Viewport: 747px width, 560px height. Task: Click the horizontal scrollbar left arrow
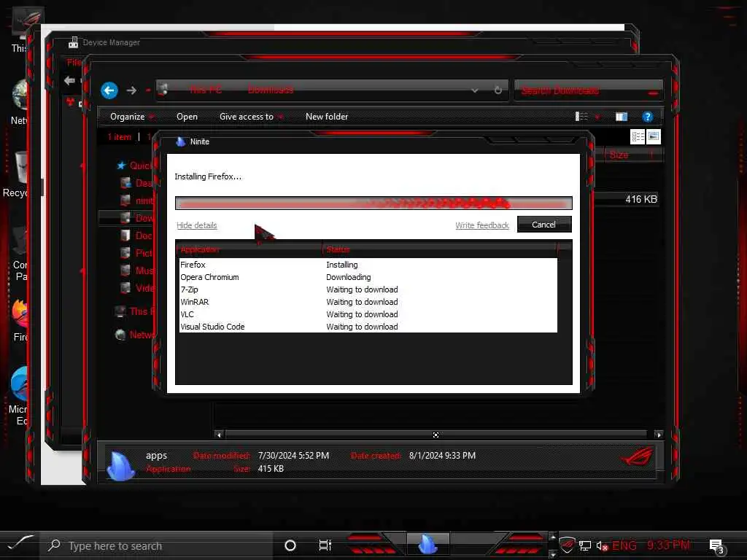click(219, 435)
